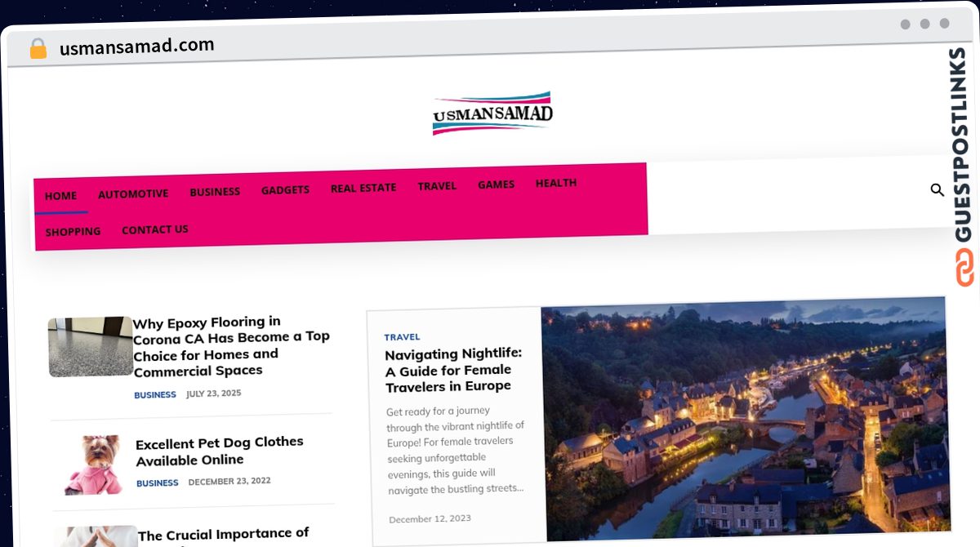The width and height of the screenshot is (980, 547).
Task: Go to the Home menu item
Action: tap(61, 196)
